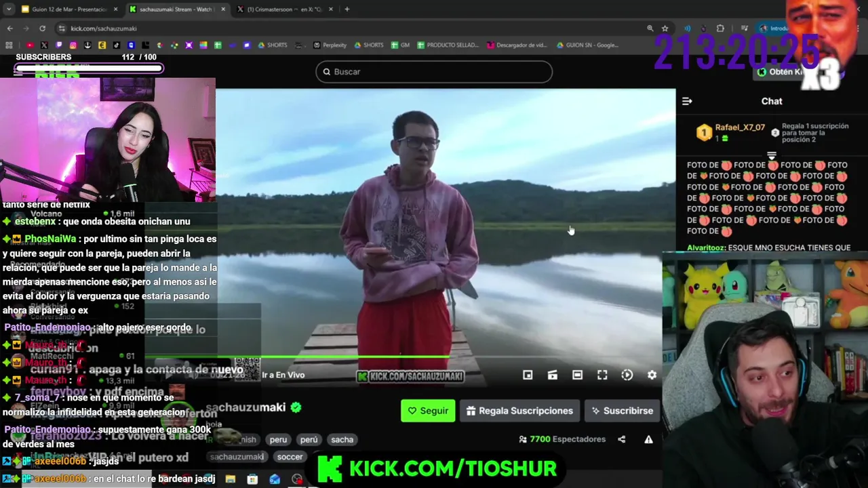
Task: Open the Perplexity bookmark
Action: 330,45
